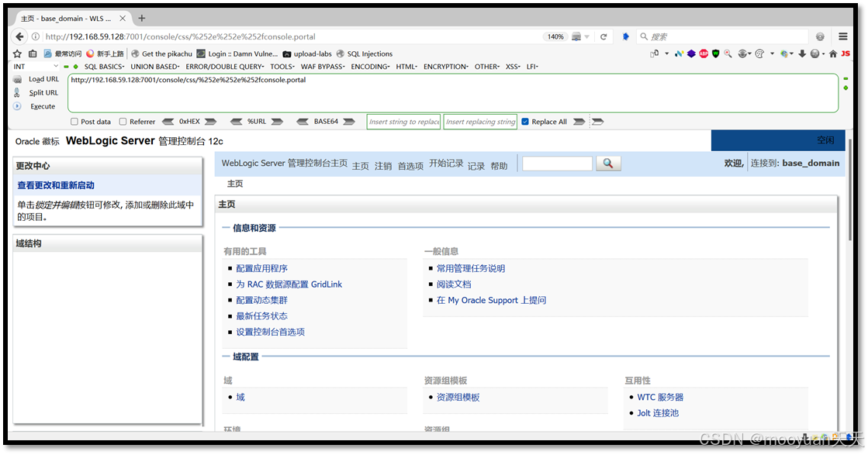Expand the ERROR/DOUBLE QUERY menu
Viewport: 868px width, 455px height.
pyautogui.click(x=225, y=67)
